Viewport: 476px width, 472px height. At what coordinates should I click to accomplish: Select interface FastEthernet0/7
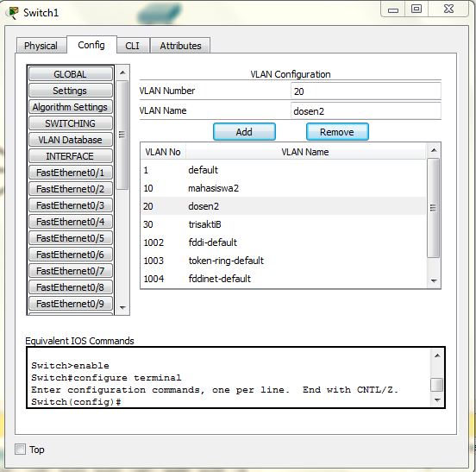coord(71,271)
